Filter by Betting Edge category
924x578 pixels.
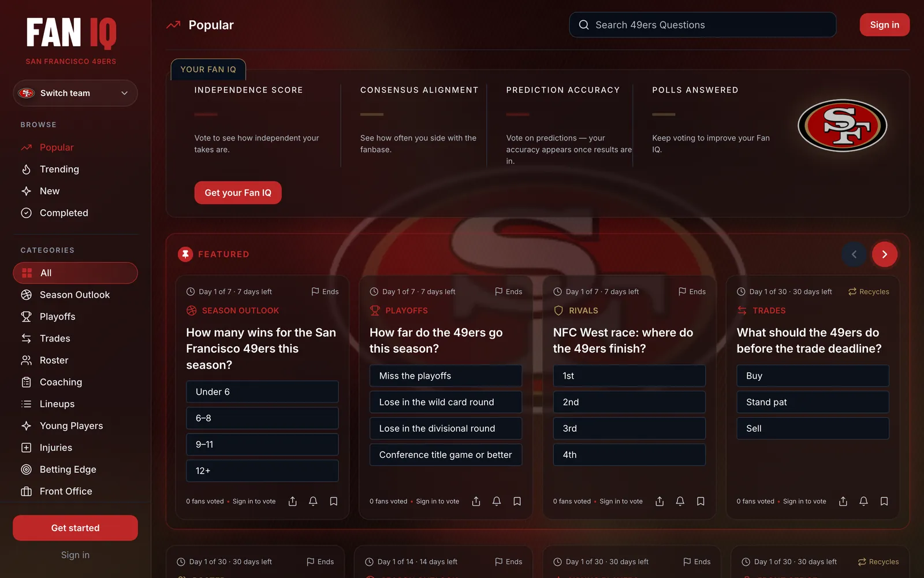75,469
